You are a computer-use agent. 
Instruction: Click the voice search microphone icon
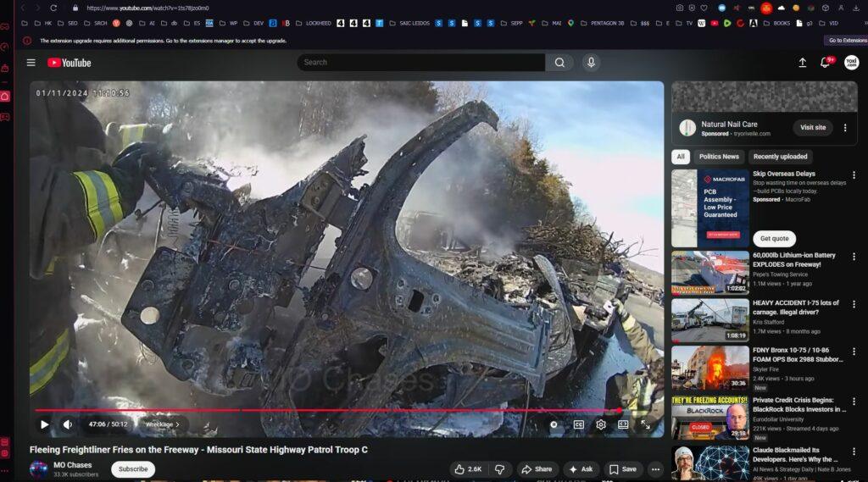point(591,63)
